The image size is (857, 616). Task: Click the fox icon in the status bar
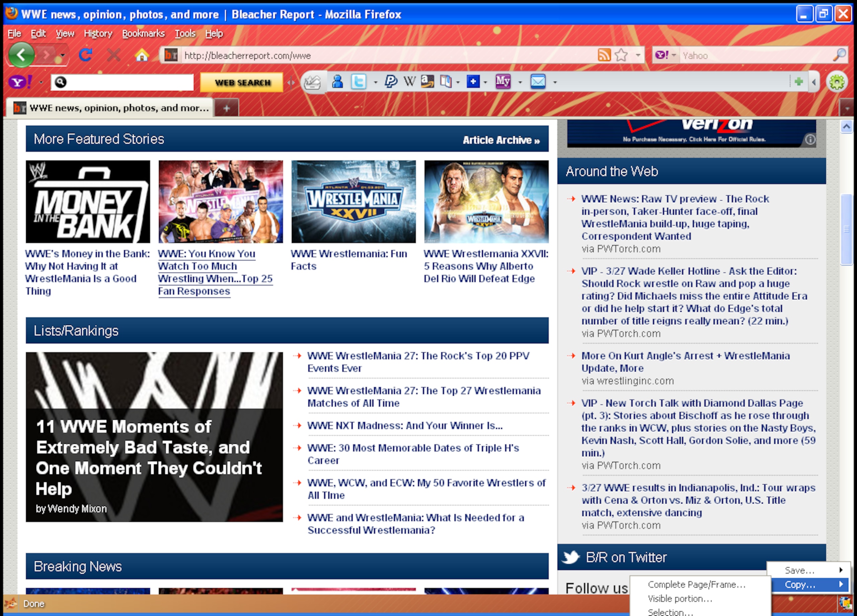(x=11, y=603)
